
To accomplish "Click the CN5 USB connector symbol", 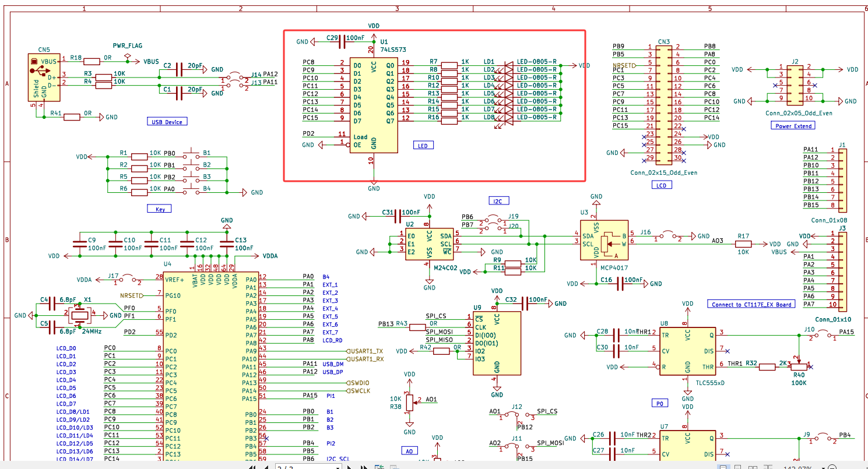I will [x=44, y=77].
